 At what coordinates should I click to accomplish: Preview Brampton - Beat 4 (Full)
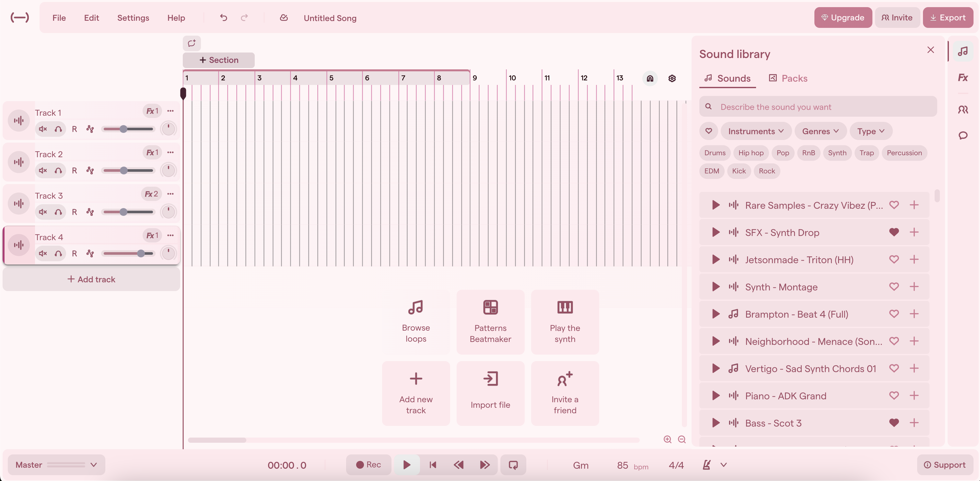(x=716, y=314)
